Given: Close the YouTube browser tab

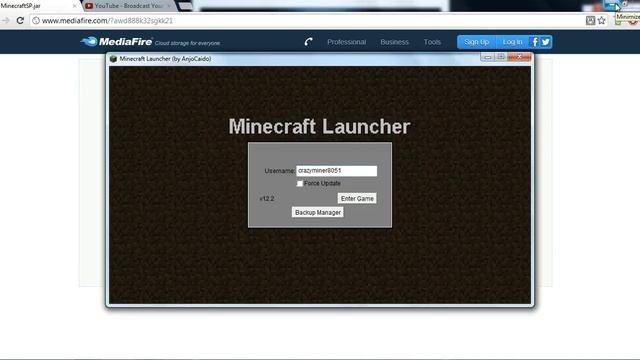Looking at the screenshot, I should click(169, 6).
